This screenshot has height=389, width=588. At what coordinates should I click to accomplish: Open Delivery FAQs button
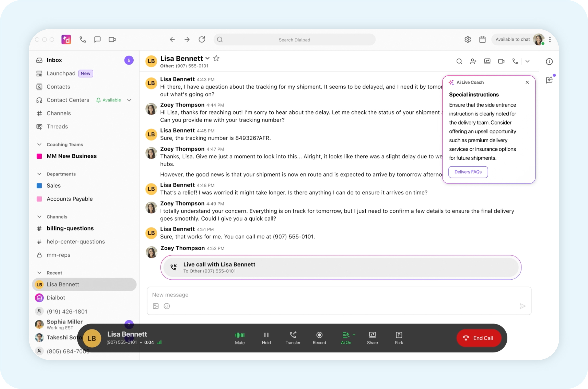(x=468, y=172)
